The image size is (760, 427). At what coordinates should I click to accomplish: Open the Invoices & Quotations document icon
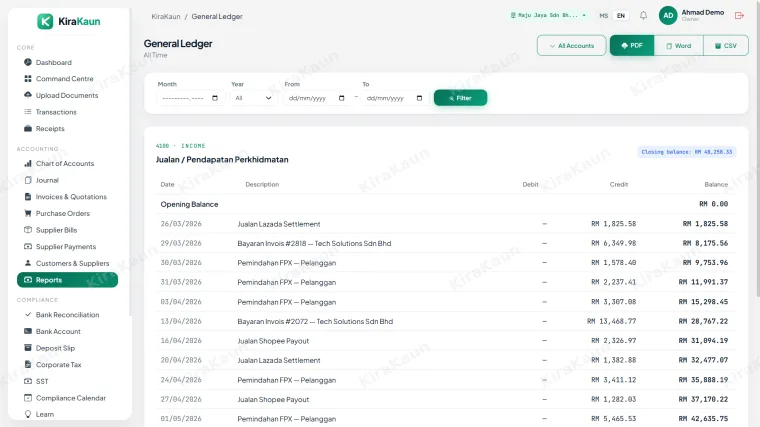click(x=28, y=196)
